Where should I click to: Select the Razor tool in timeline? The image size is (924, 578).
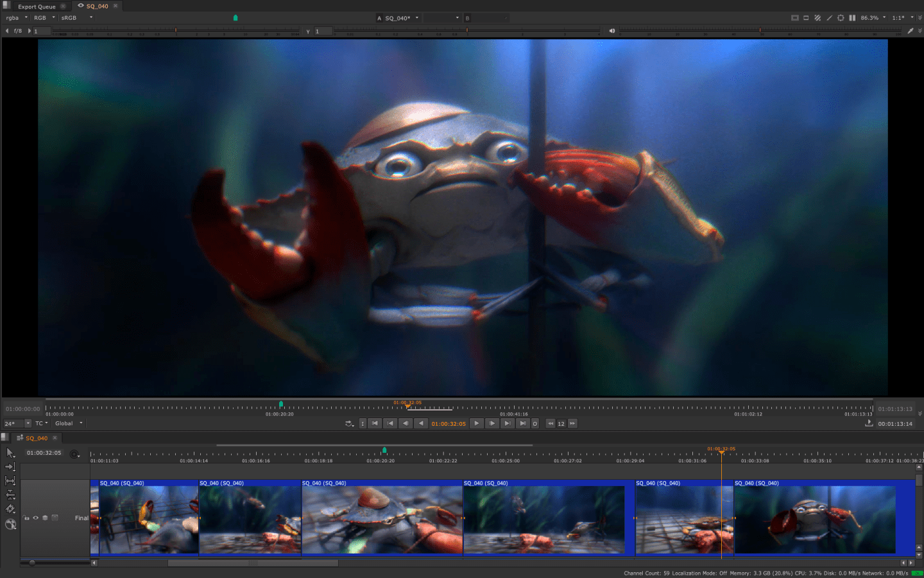point(10,509)
